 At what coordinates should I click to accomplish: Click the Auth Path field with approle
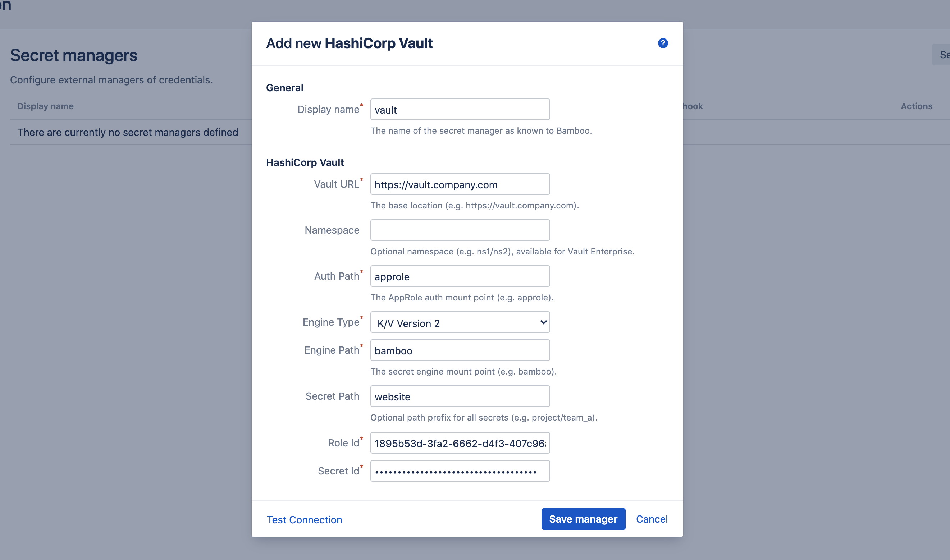pos(460,276)
